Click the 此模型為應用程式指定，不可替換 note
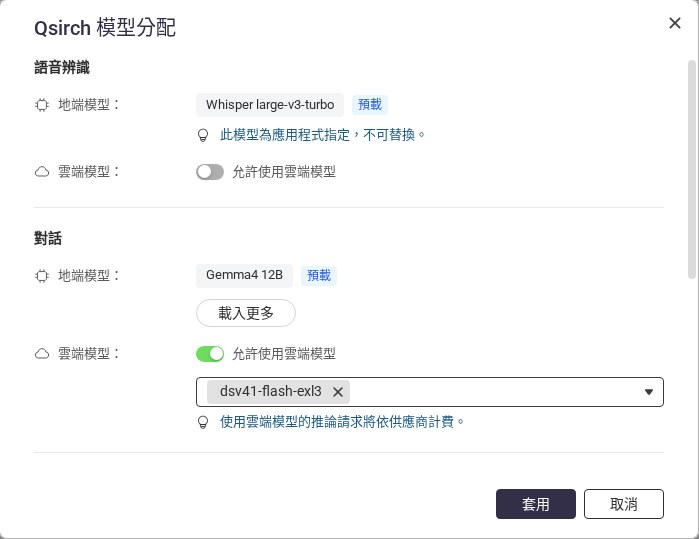 323,135
